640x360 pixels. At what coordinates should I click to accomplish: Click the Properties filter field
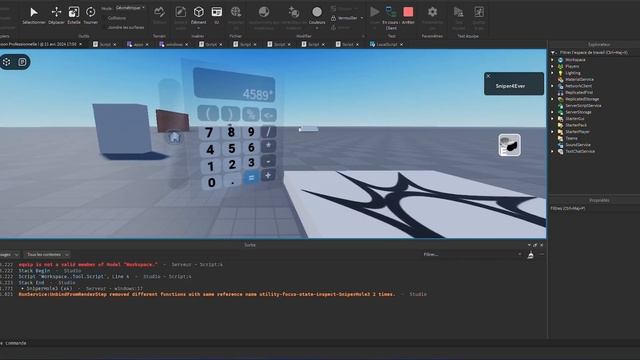594,208
